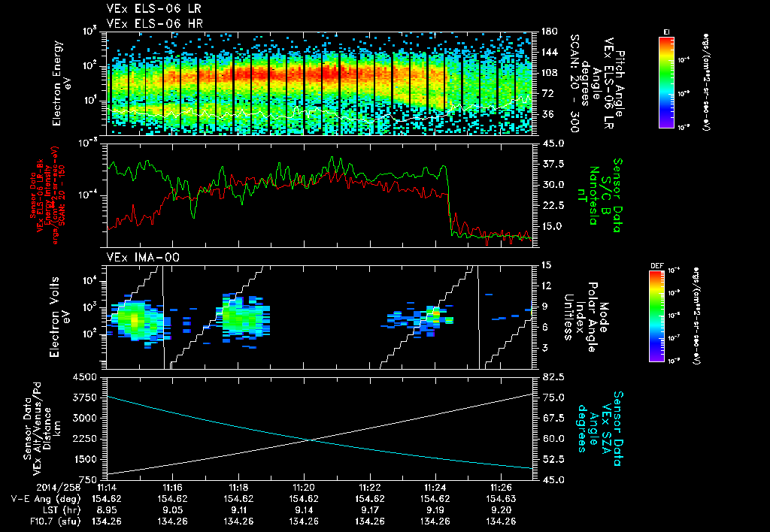770x532 pixels.
Task: Click the 11:24 time tick label
Action: tap(435, 489)
